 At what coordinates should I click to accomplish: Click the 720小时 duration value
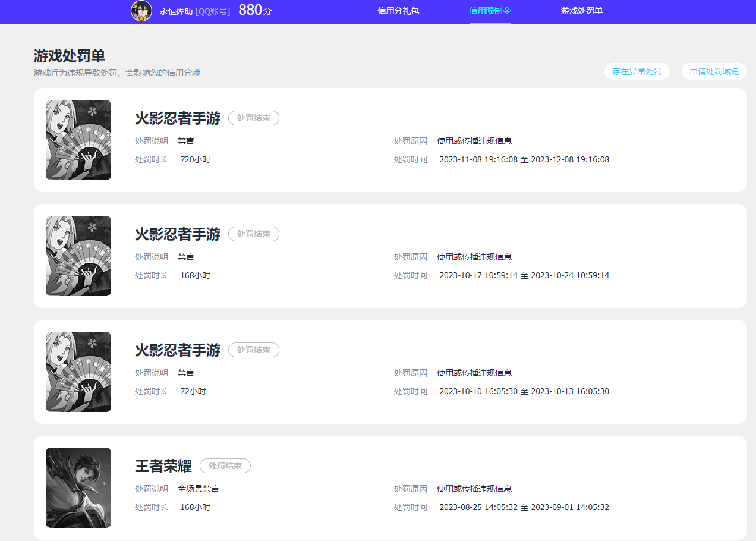(196, 159)
